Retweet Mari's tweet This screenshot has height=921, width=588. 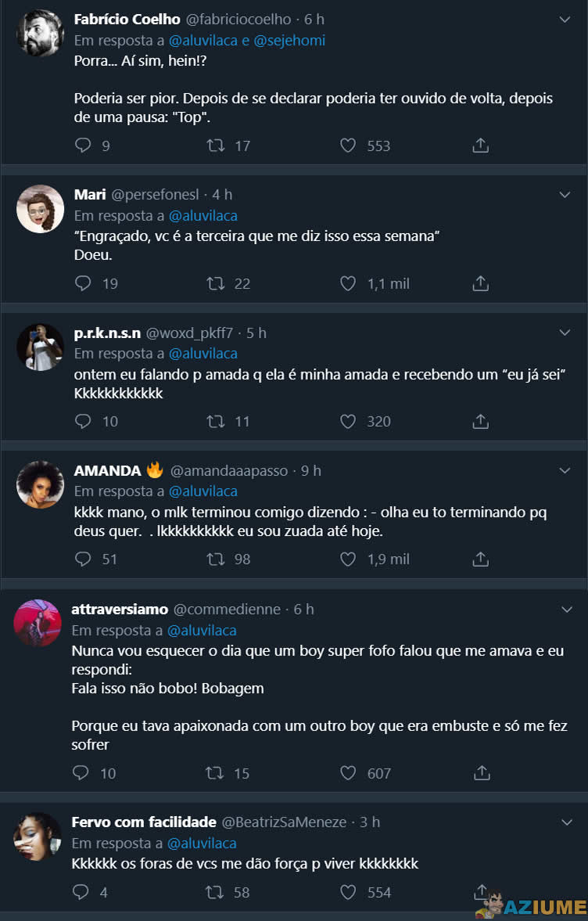(217, 283)
